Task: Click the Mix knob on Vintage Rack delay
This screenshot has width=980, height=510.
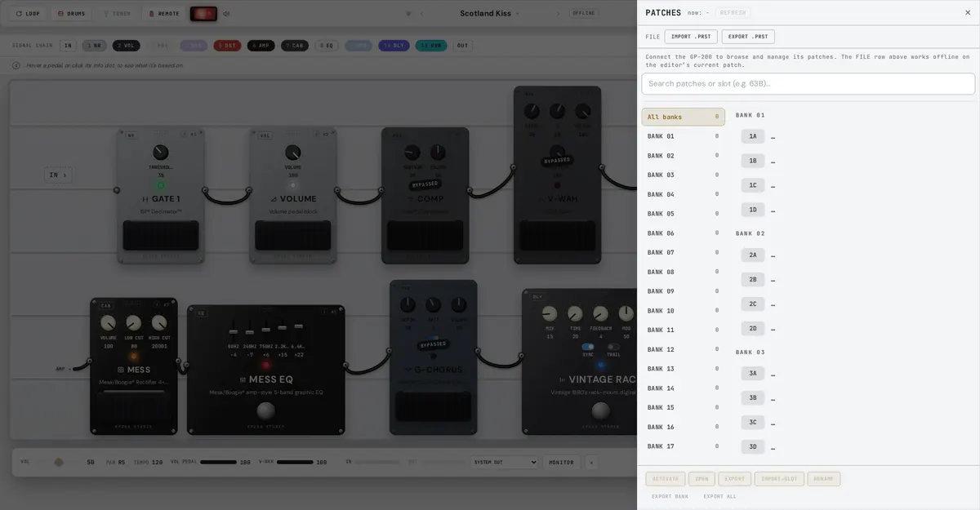Action: pos(550,313)
